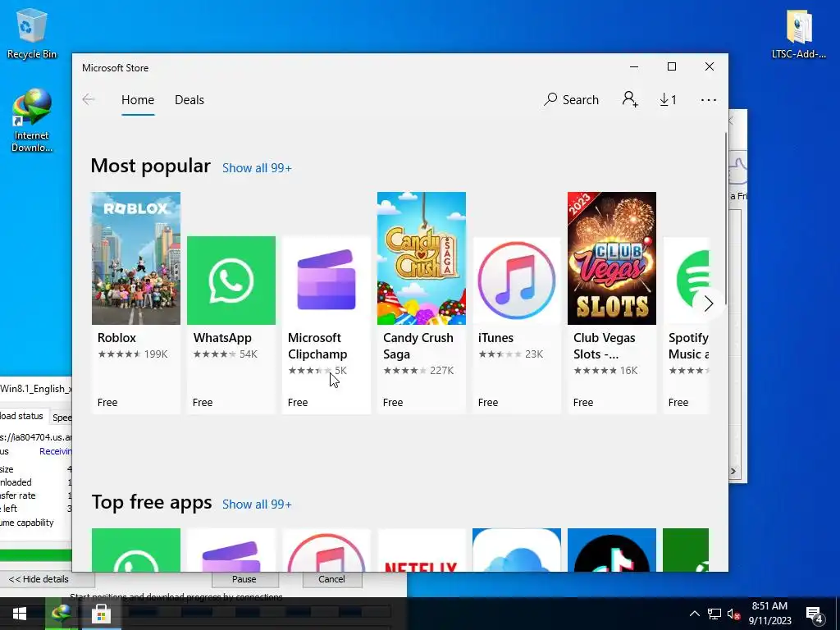Open Clipchamp icon in Top free apps
The image size is (840, 630).
pos(231,550)
